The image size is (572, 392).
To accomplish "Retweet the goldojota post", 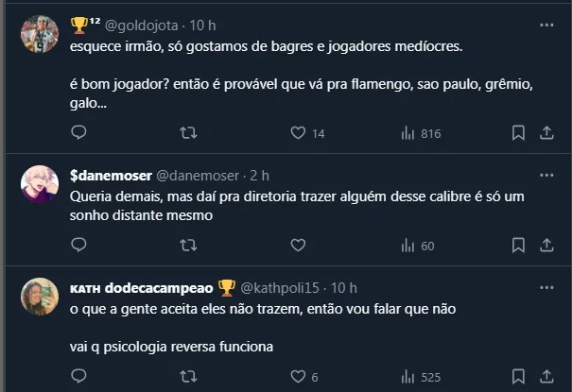I will (188, 133).
